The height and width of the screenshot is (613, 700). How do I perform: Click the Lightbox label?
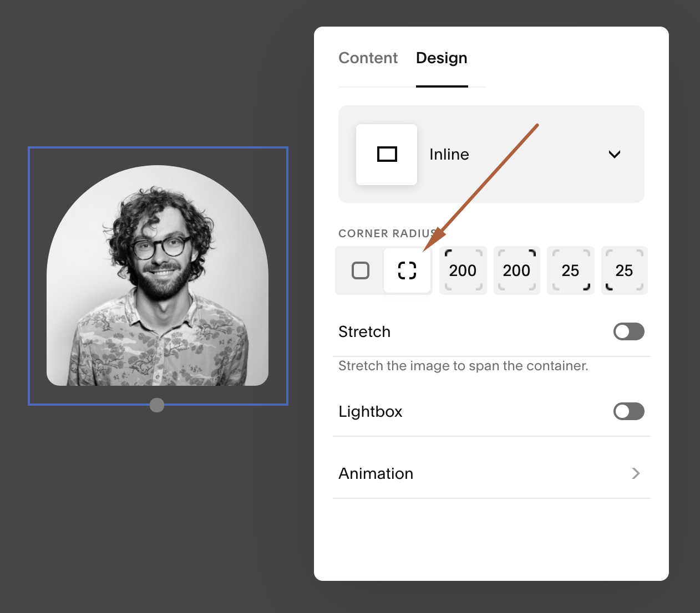click(x=371, y=411)
